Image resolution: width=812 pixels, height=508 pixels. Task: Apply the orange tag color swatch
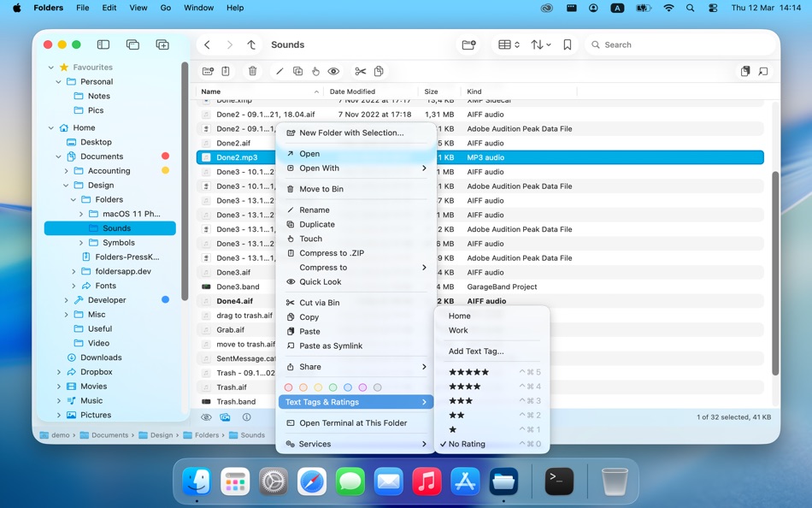coord(303,387)
